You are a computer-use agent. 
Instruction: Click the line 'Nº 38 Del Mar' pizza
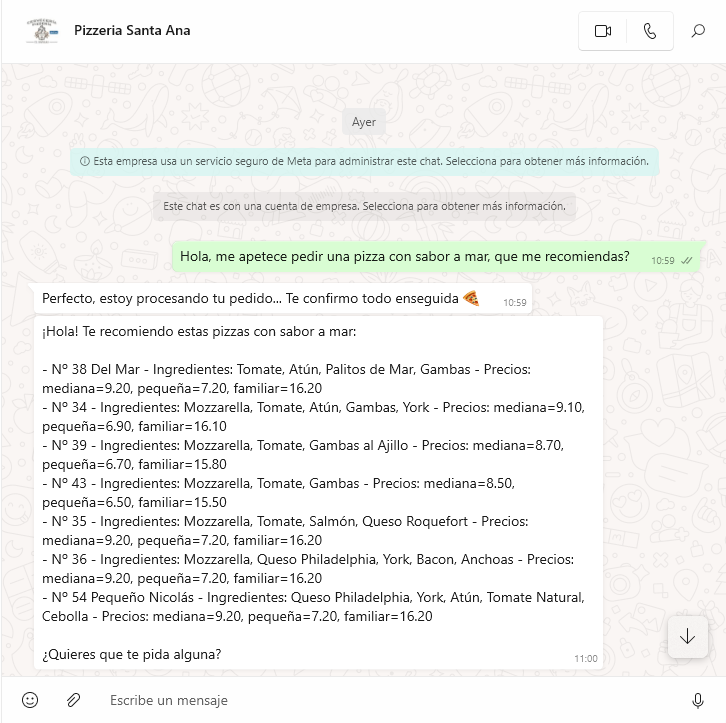point(286,379)
